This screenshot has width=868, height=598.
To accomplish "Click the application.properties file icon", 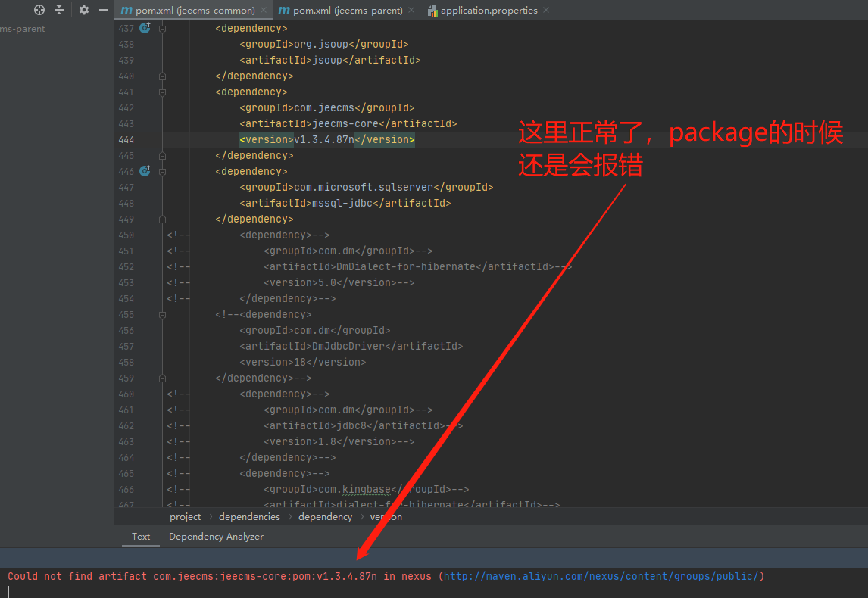I will point(433,11).
